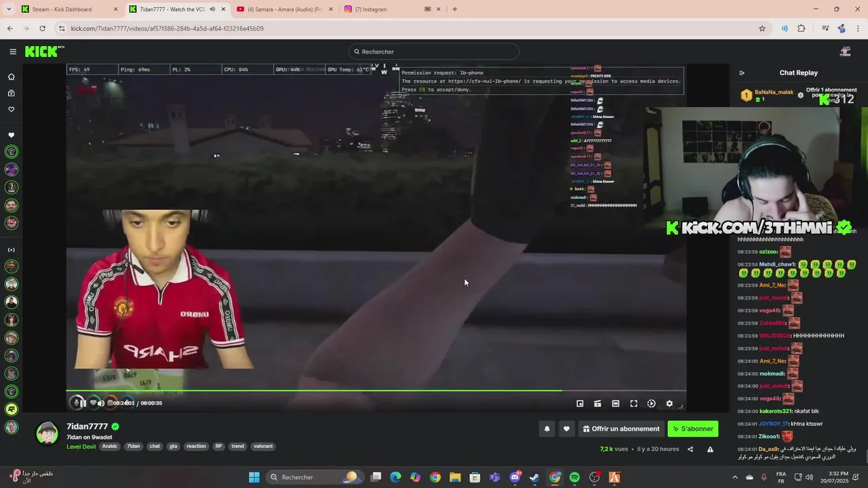
Task: Open playback speed control
Action: [652, 403]
